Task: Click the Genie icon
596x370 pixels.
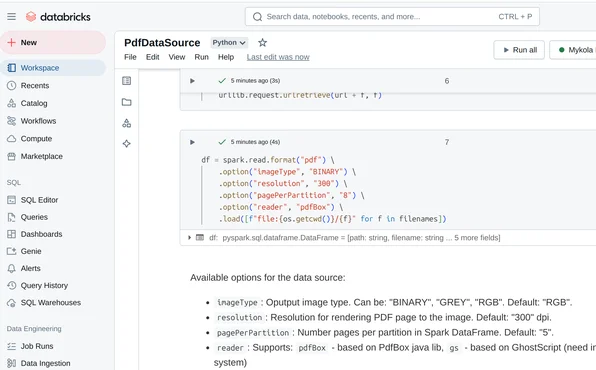Action: 12,251
